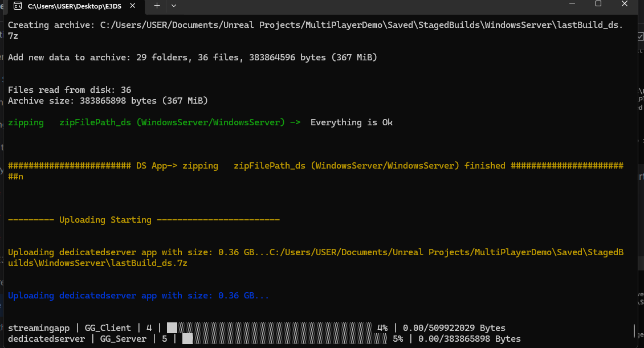Click the "Files read from disk: 36" line

[70, 90]
